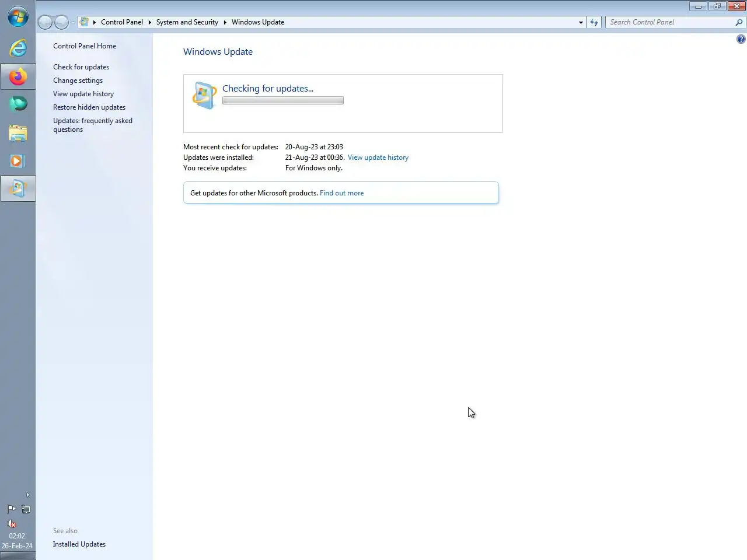Click the address bar Refresh button
Viewport: 747px width, 560px height.
click(594, 22)
